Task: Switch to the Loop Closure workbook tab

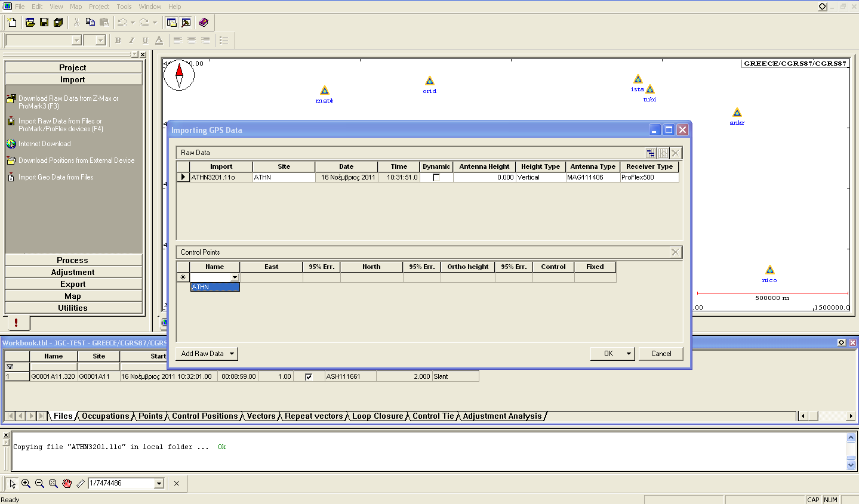Action: pos(377,416)
